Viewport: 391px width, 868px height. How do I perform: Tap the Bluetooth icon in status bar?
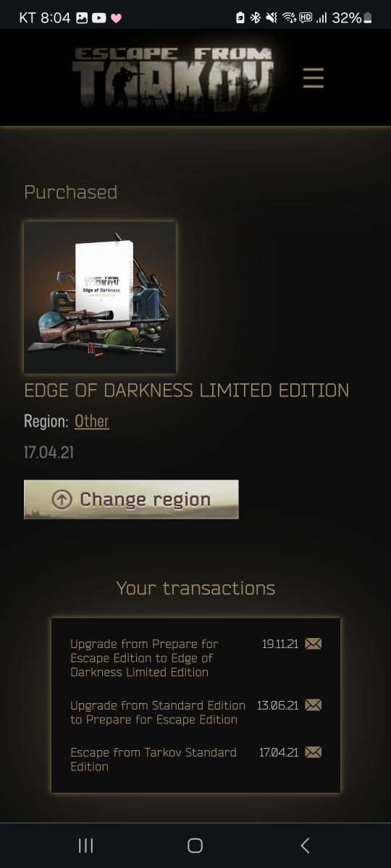(x=255, y=18)
